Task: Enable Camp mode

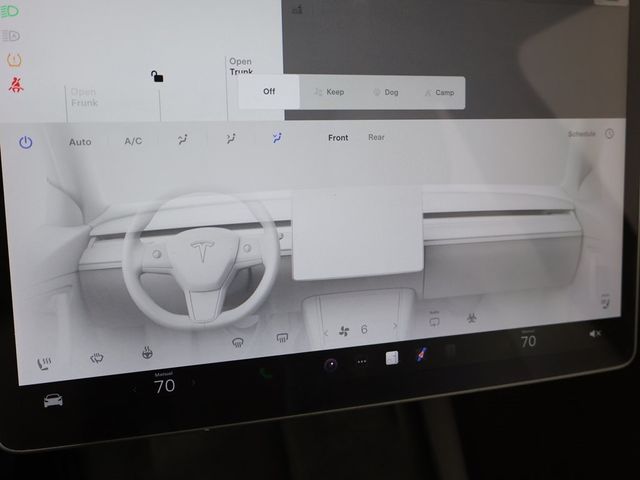Action: (x=440, y=93)
